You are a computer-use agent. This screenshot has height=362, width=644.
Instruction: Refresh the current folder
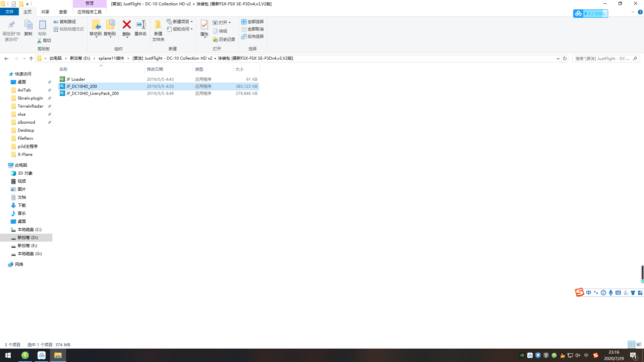pos(565,58)
